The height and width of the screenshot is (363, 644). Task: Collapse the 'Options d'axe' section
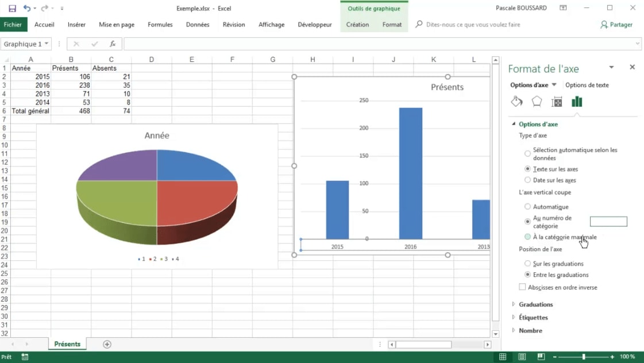pos(514,124)
